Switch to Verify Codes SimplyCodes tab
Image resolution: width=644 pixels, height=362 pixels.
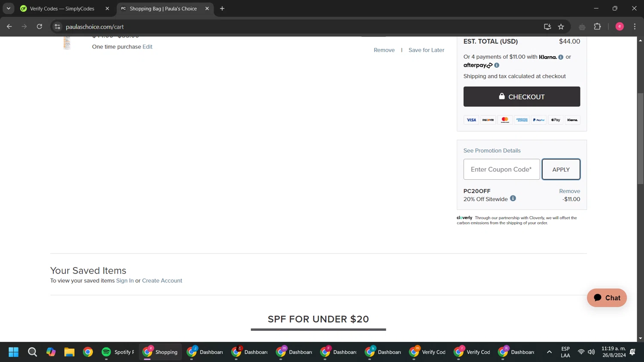click(x=62, y=9)
